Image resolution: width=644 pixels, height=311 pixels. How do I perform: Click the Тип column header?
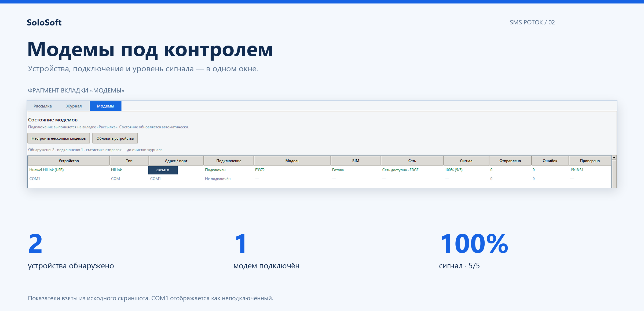(129, 161)
